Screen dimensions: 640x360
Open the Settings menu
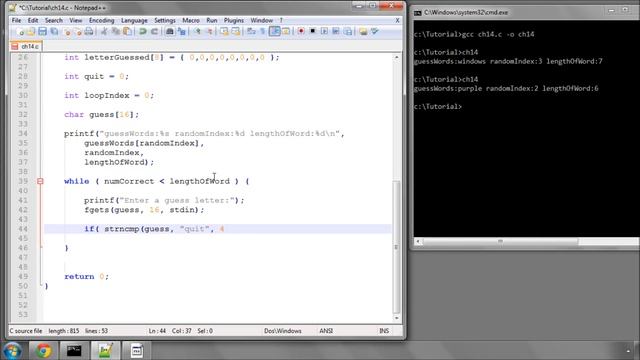point(164,20)
